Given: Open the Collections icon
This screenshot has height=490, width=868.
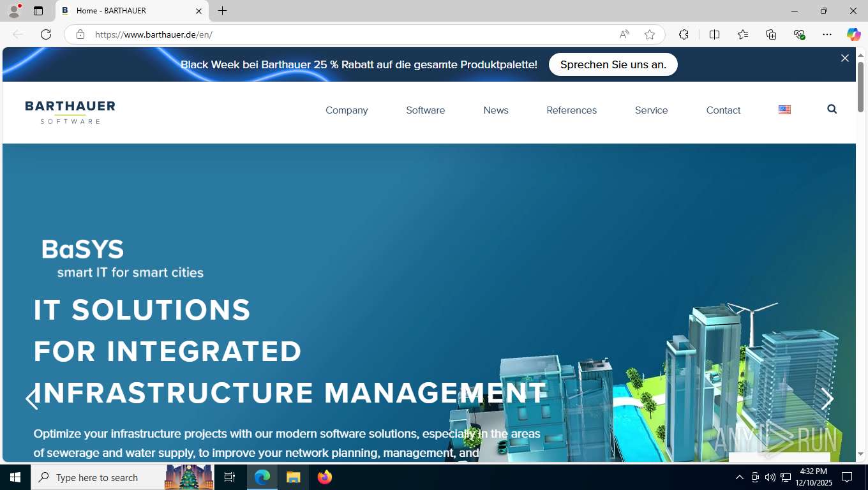Looking at the screenshot, I should pyautogui.click(x=771, y=34).
